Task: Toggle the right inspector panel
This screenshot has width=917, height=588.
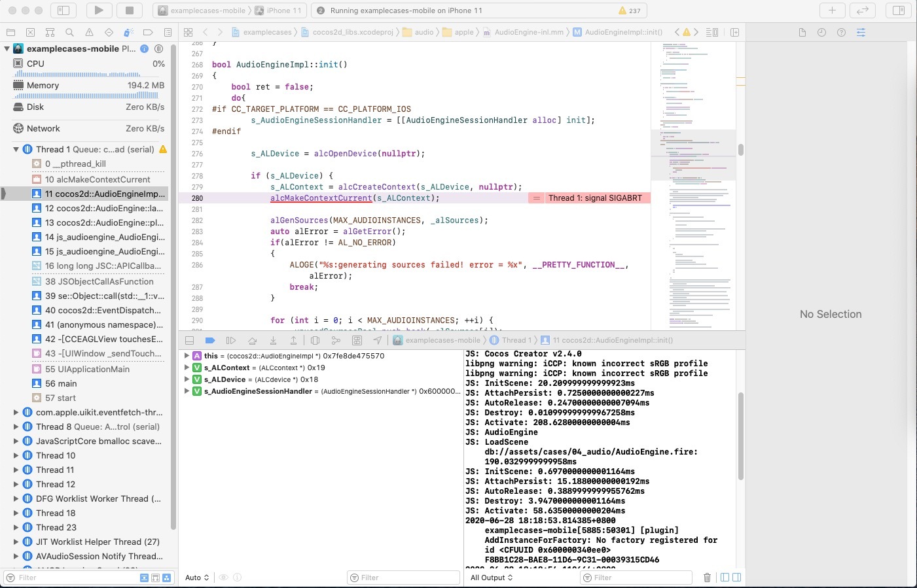Action: pyautogui.click(x=899, y=10)
